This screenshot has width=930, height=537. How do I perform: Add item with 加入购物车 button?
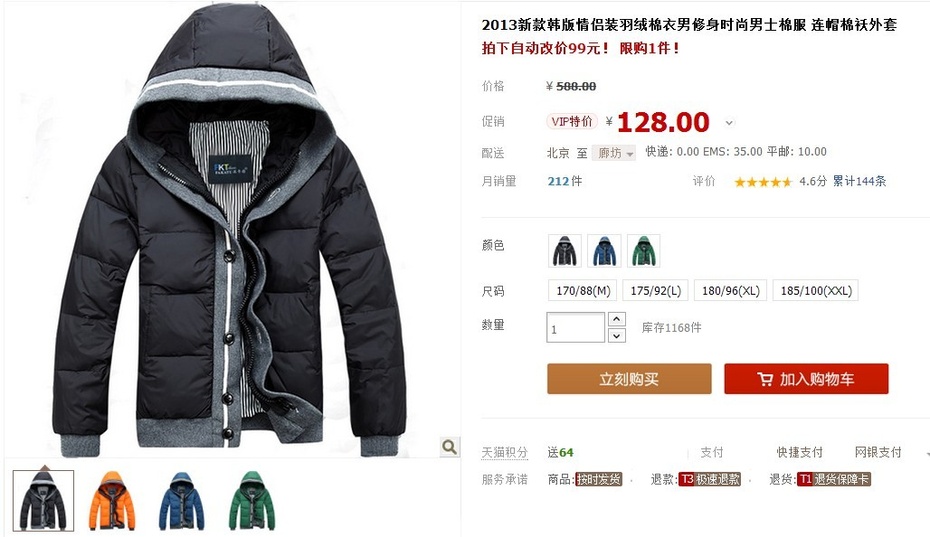coord(806,379)
